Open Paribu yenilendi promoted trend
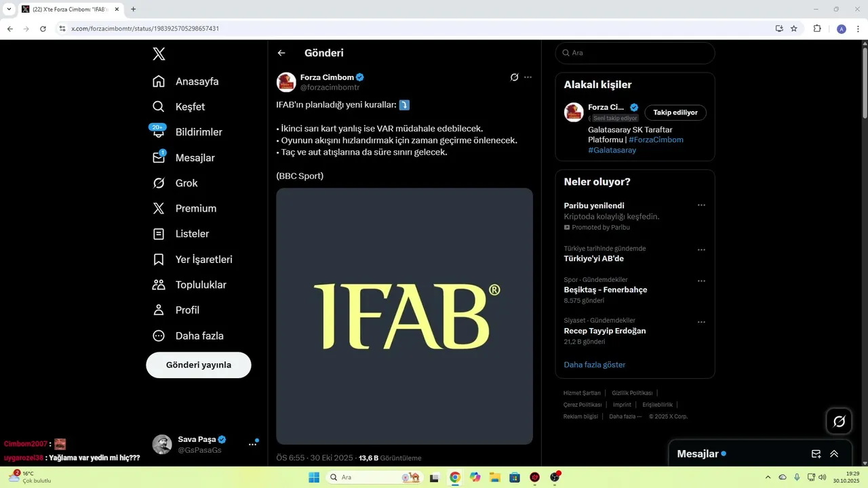This screenshot has height=488, width=868. point(594,205)
